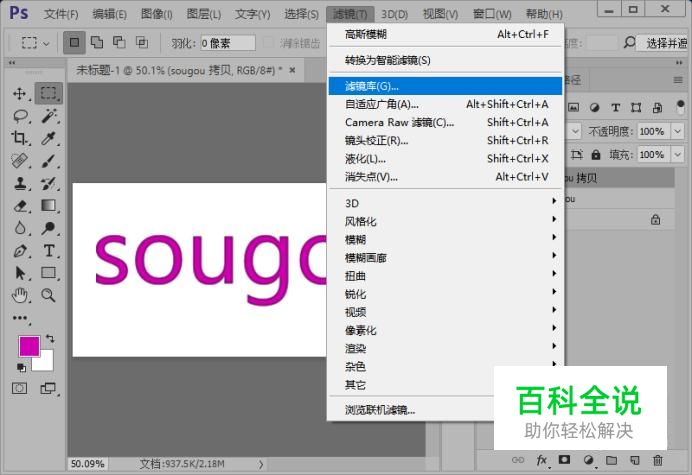
Task: Select the Pen tool
Action: 19,251
